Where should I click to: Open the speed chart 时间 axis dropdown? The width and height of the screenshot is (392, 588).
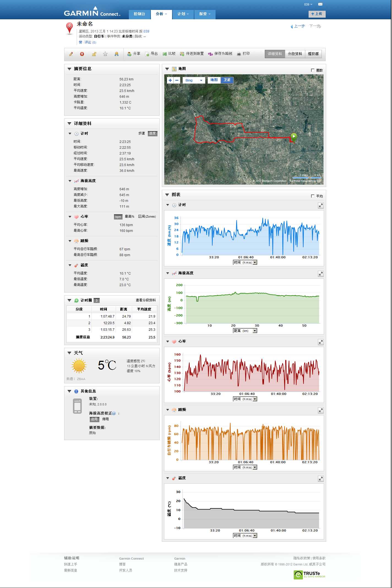point(245,262)
